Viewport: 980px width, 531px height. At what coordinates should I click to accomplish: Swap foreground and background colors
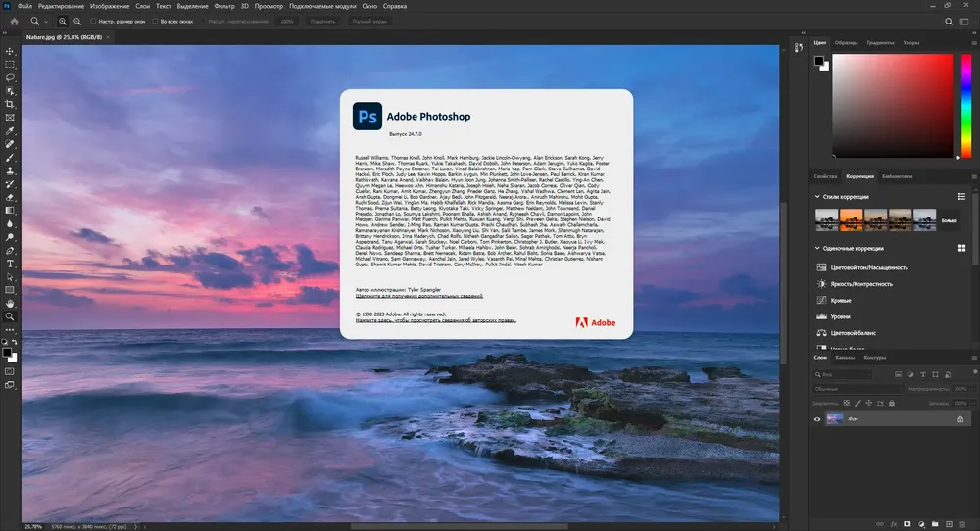tap(15, 342)
